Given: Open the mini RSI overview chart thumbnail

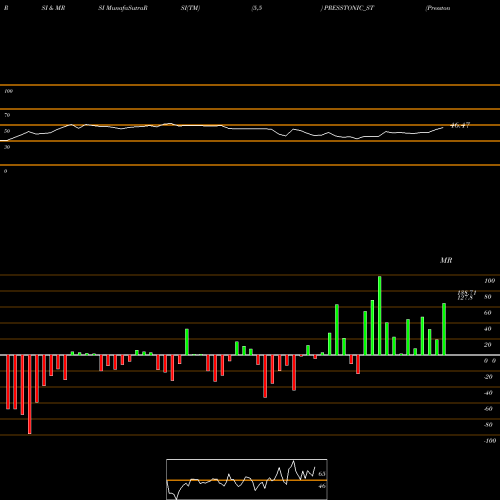Looking at the screenshot, I should click(247, 479).
